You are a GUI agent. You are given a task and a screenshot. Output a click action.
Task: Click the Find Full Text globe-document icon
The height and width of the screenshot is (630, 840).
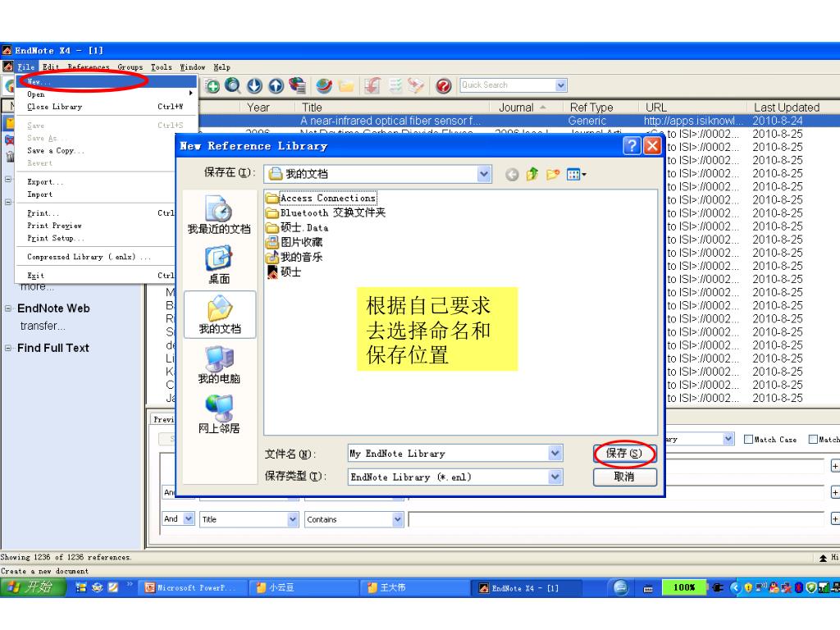(x=297, y=85)
